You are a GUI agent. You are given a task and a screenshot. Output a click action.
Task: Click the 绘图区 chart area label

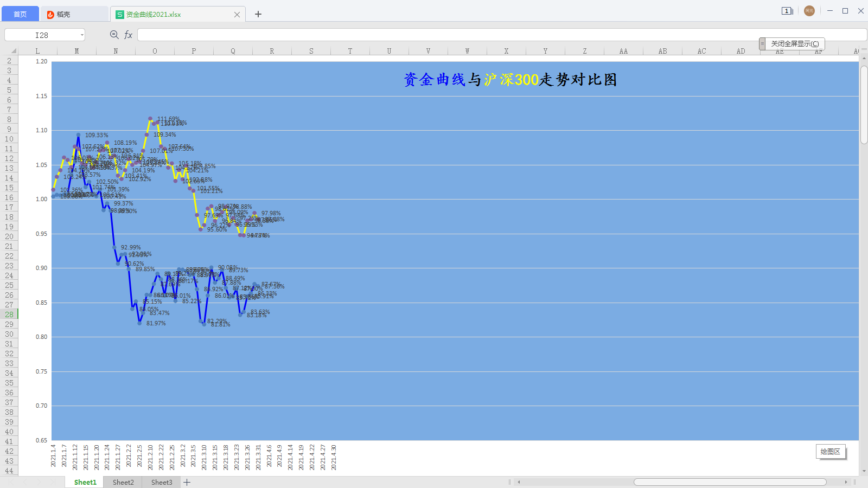831,451
